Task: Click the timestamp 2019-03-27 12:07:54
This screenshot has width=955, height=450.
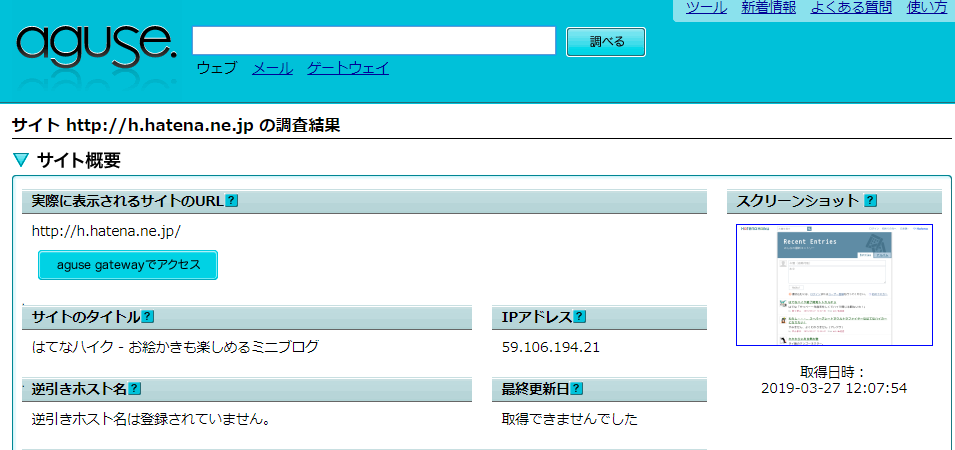Action: (834, 388)
